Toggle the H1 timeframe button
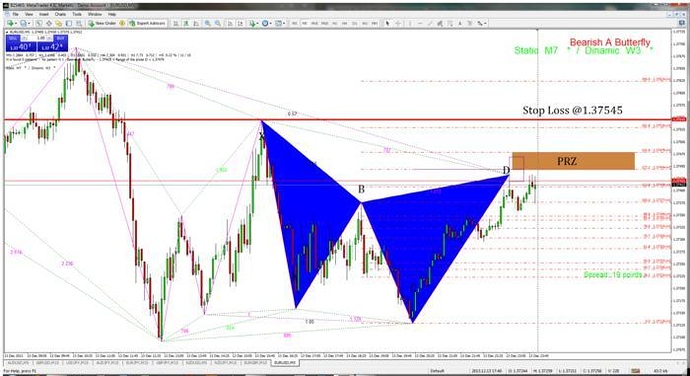 (x=335, y=23)
